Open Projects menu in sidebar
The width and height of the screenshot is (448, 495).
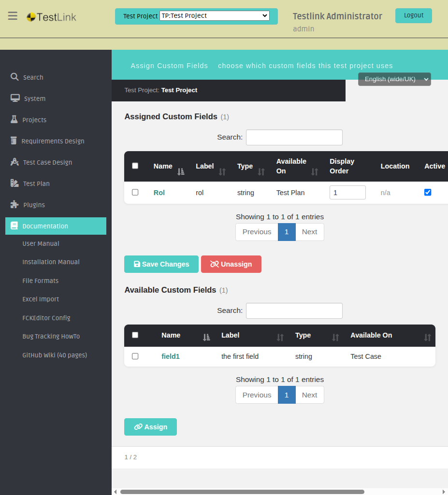point(34,120)
